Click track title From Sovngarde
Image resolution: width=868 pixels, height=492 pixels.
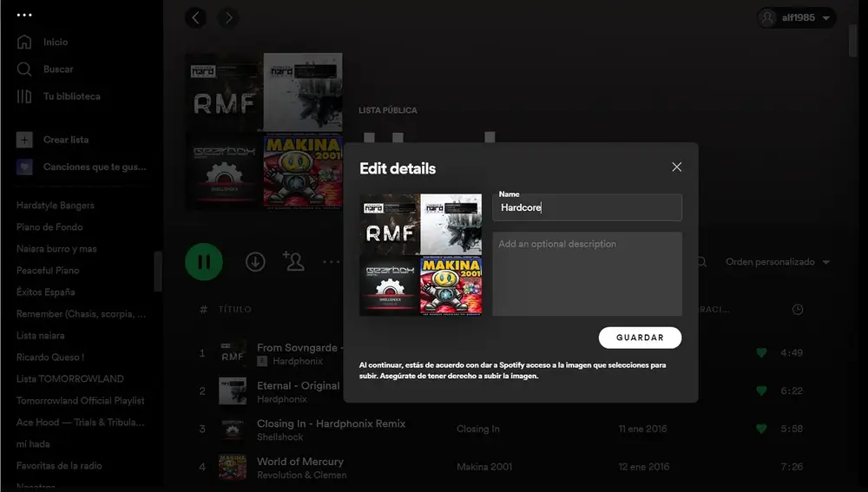[x=299, y=348]
